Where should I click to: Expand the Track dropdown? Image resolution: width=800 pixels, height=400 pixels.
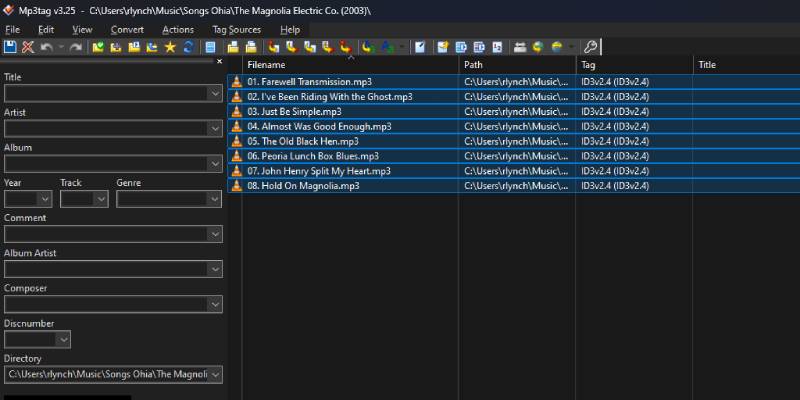point(102,199)
